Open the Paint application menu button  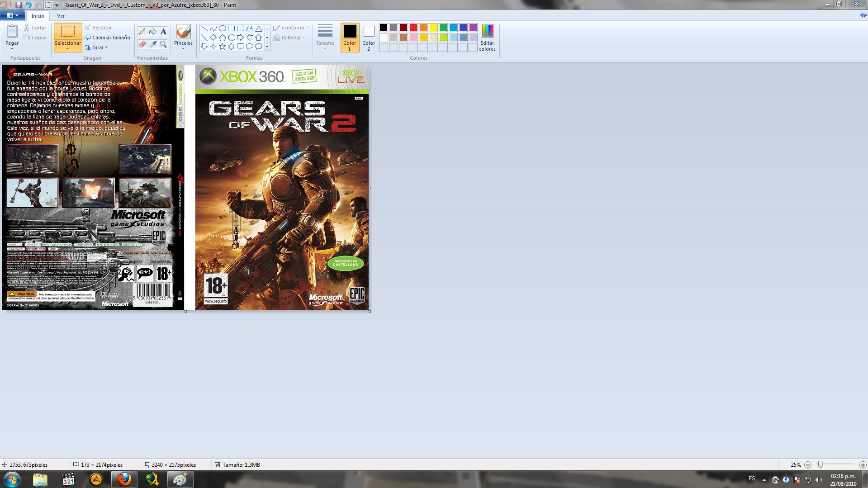click(12, 15)
